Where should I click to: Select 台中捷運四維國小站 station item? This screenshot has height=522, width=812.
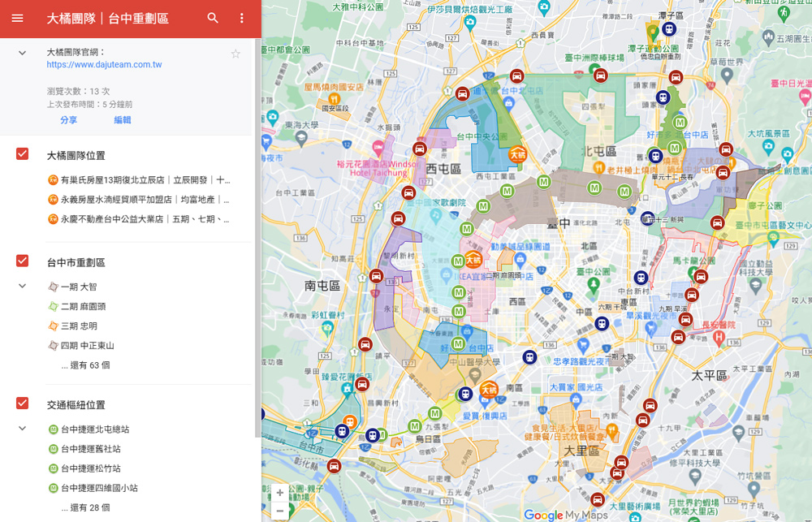pyautogui.click(x=93, y=488)
